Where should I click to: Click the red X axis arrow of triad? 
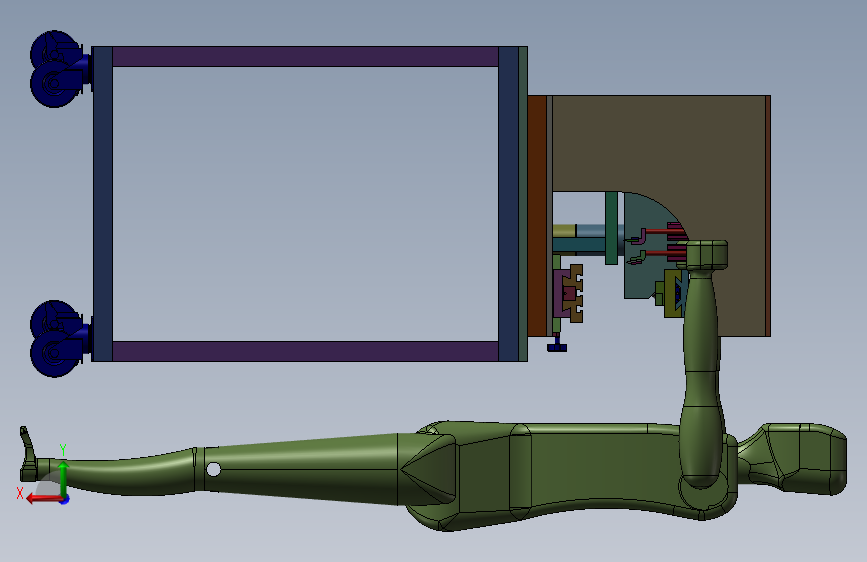pyautogui.click(x=43, y=499)
